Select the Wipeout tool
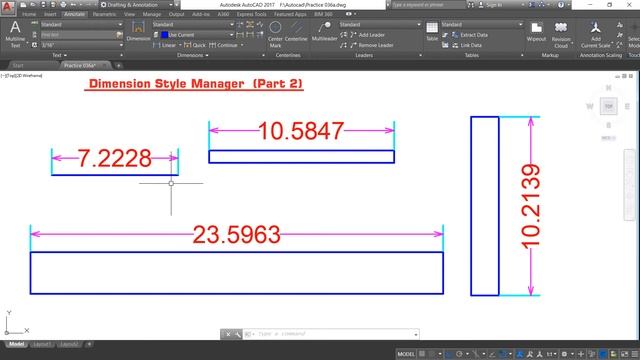The height and width of the screenshot is (360, 640). click(x=536, y=32)
